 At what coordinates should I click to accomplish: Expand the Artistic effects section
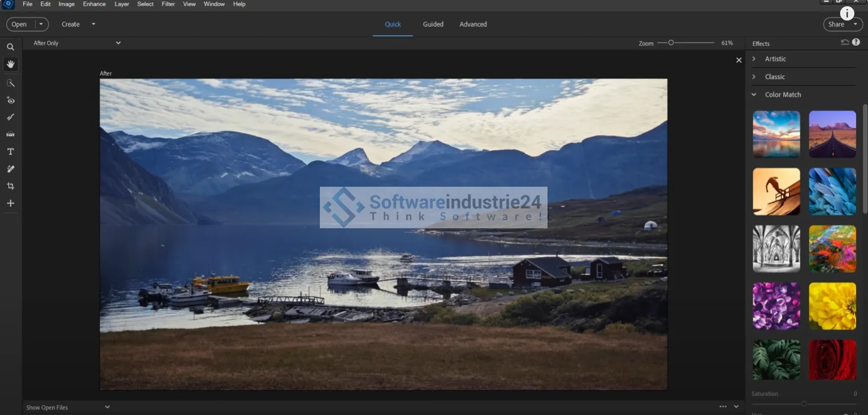tap(775, 59)
